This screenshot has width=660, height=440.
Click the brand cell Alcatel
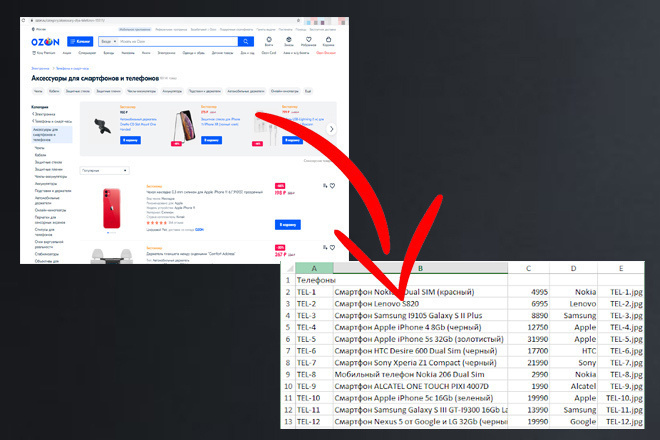(x=573, y=386)
